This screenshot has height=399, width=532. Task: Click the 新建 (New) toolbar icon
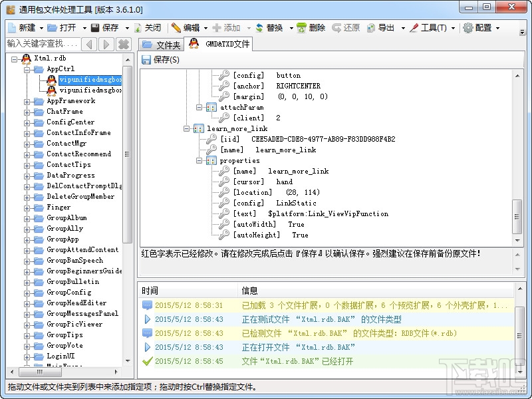coord(12,28)
